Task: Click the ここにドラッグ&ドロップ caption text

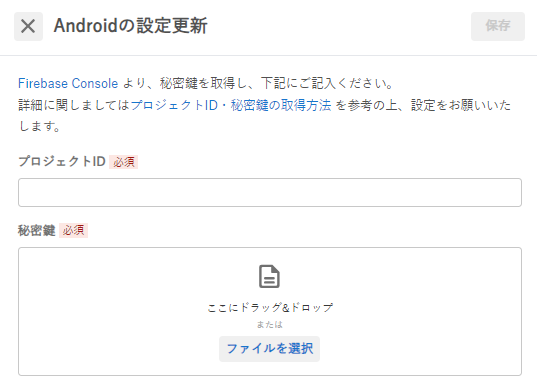Action: [270, 308]
